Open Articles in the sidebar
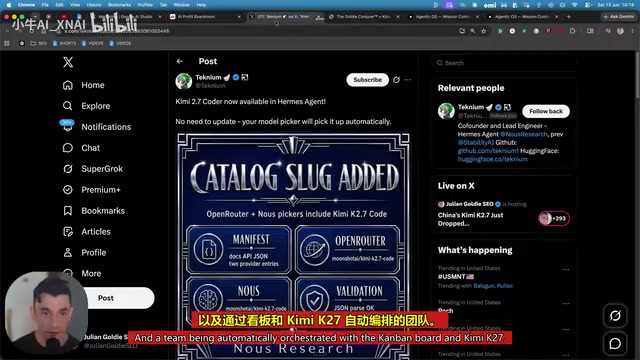Image resolution: width=640 pixels, height=360 pixels. (x=87, y=231)
